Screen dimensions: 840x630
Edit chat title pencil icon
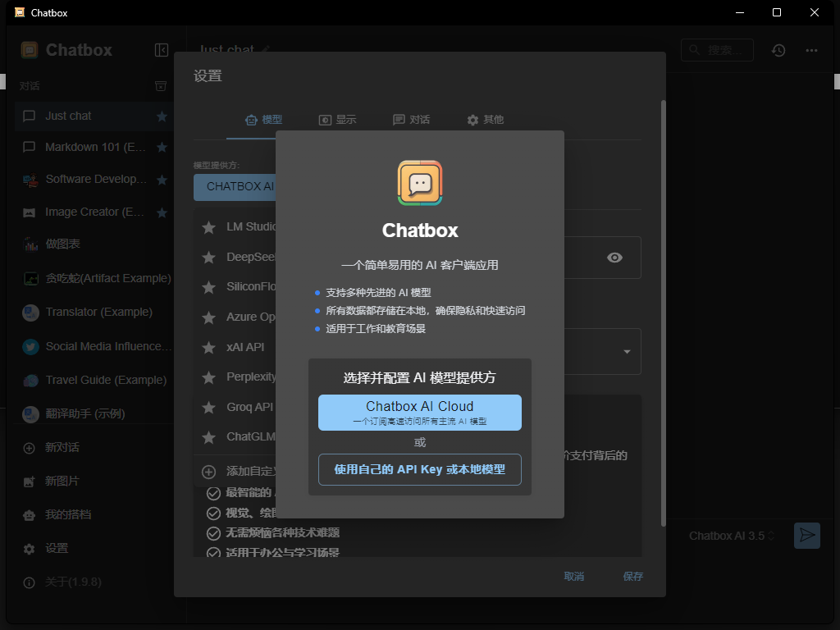[266, 48]
